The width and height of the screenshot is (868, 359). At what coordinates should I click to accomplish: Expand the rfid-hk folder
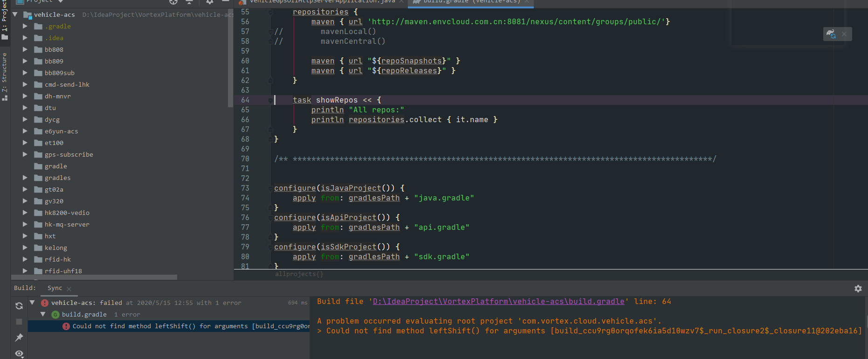[25, 259]
